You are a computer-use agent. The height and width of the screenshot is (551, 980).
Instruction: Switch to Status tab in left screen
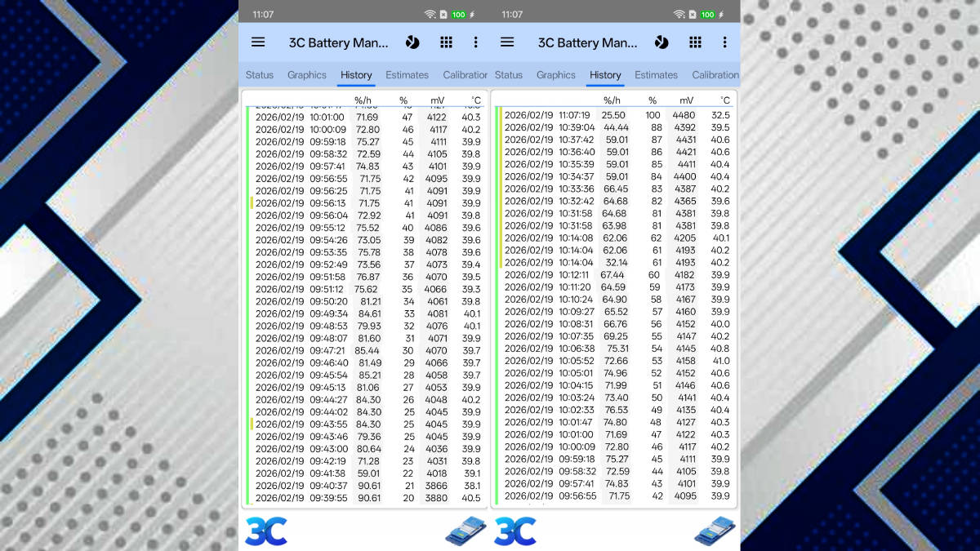tap(260, 74)
